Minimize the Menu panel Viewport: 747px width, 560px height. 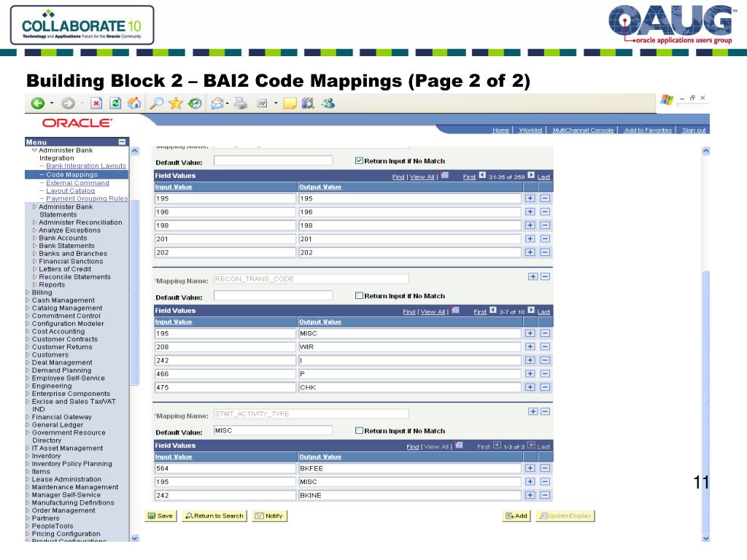coord(123,142)
